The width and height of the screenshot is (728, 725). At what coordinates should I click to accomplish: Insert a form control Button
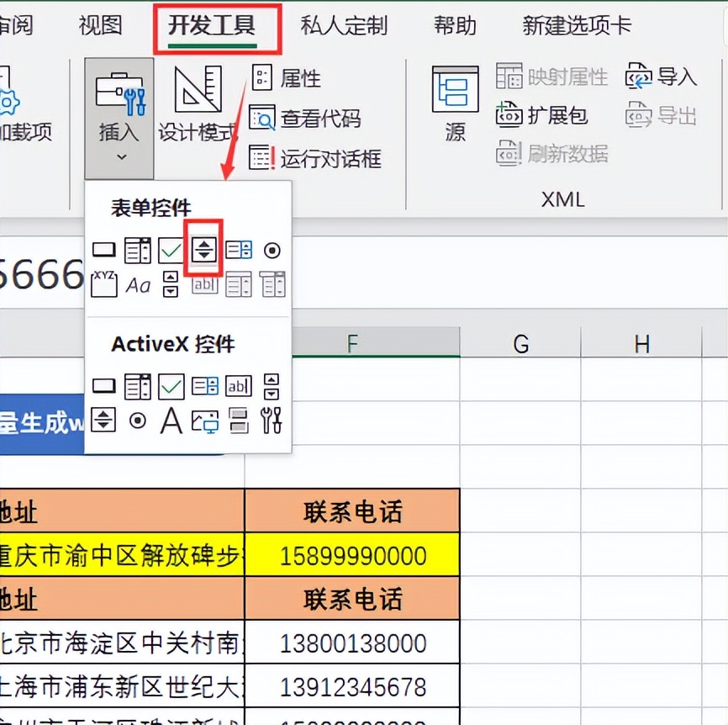104,251
